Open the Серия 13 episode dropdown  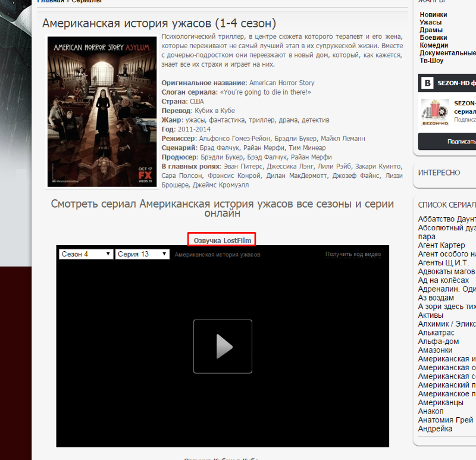[142, 254]
